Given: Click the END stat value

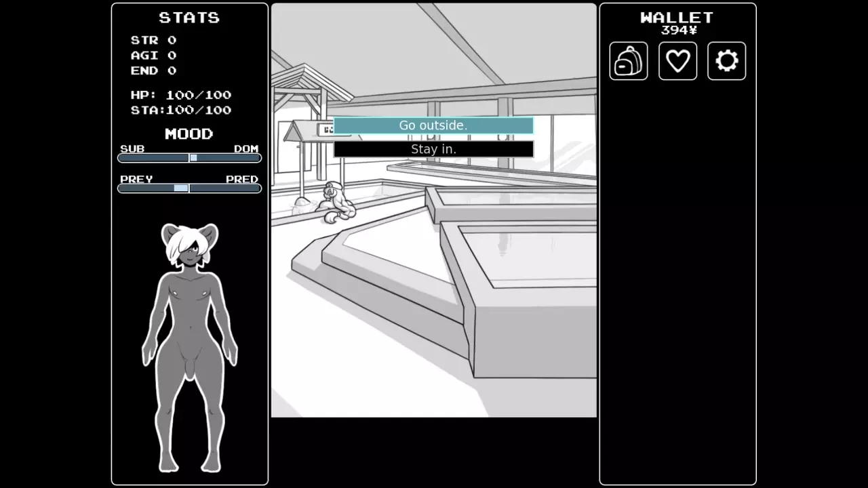Looking at the screenshot, I should coord(172,70).
